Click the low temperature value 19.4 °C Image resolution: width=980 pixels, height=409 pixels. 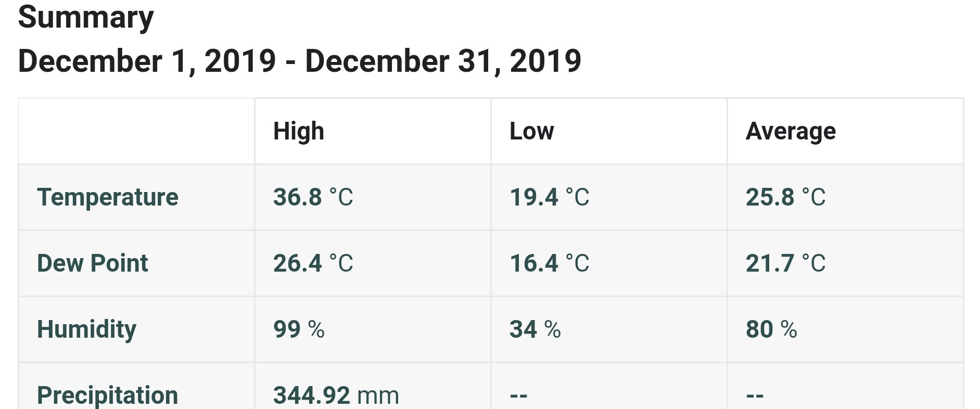tap(550, 197)
